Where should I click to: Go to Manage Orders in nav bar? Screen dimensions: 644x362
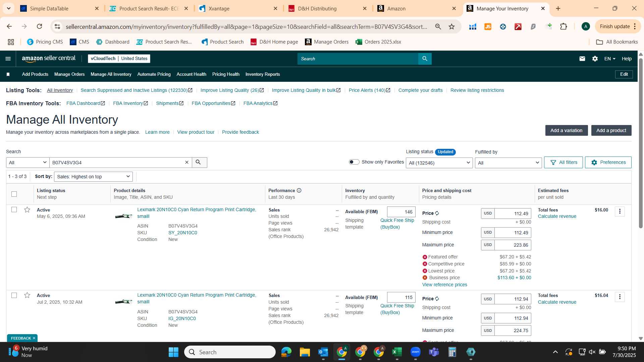(69, 74)
